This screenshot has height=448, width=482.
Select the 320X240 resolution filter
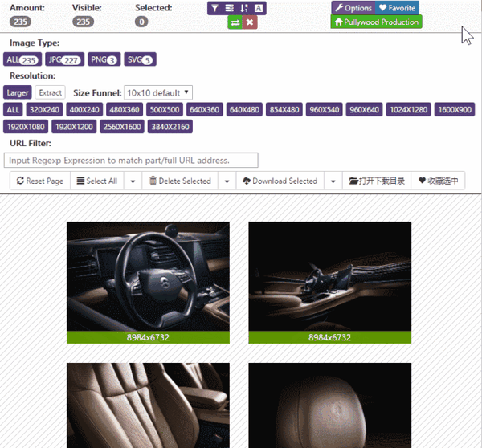pyautogui.click(x=44, y=110)
